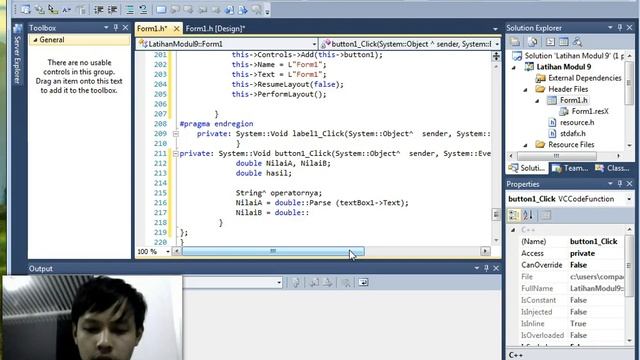Open the text editor toolbar overflow options
Image resolution: width=640 pixels, height=360 pixels.
click(x=267, y=12)
